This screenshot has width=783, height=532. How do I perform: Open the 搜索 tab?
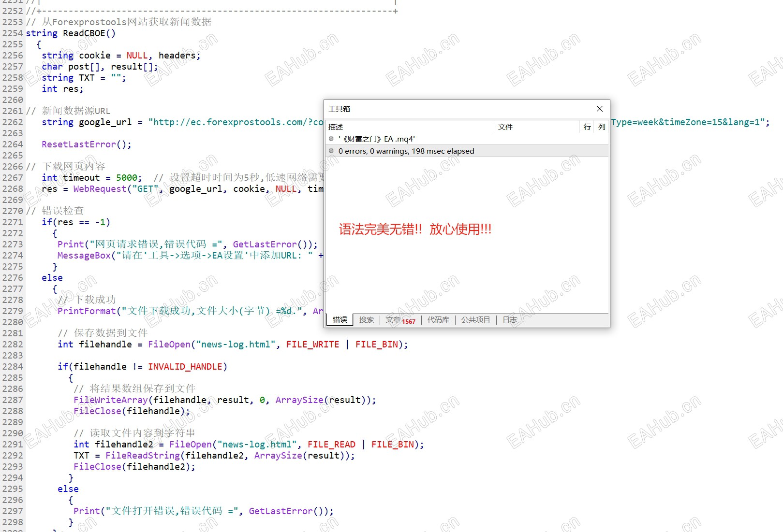[367, 319]
